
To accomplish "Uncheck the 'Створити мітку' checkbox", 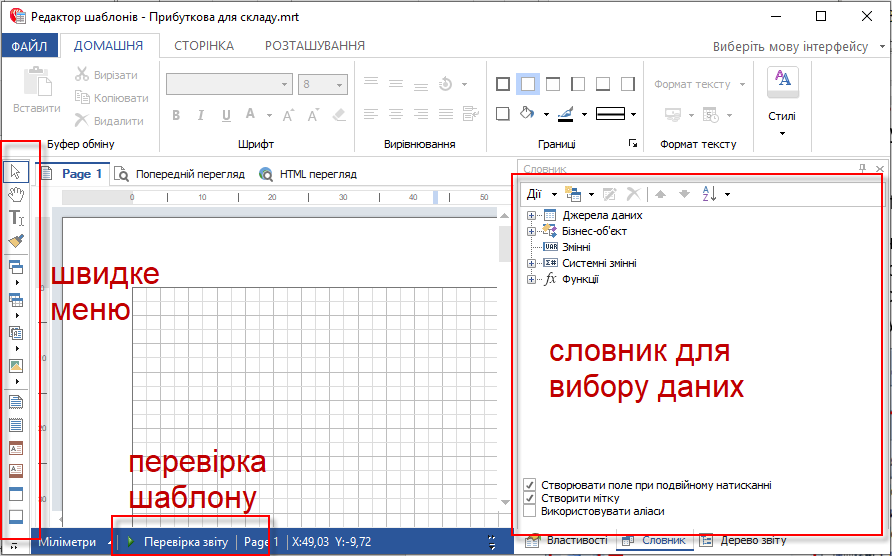I will 530,498.
